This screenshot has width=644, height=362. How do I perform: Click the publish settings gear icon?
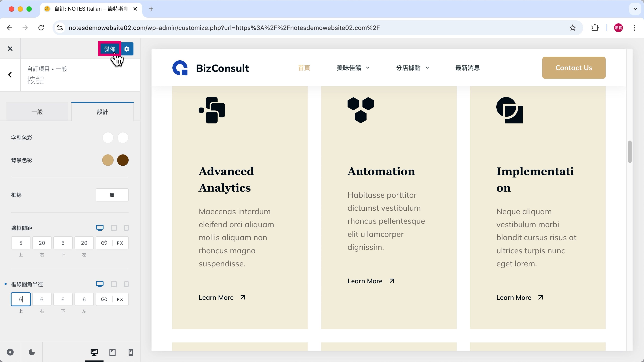tap(127, 49)
